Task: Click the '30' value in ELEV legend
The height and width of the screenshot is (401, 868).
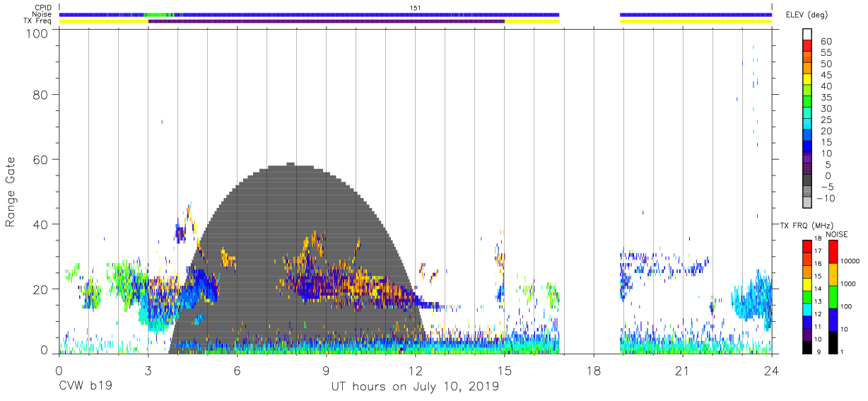Action: click(825, 107)
